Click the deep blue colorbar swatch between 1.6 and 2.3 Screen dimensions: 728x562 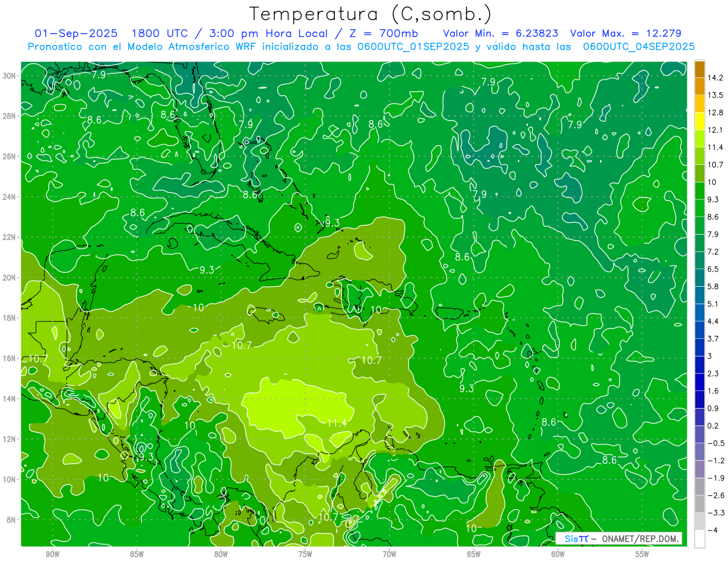699,382
